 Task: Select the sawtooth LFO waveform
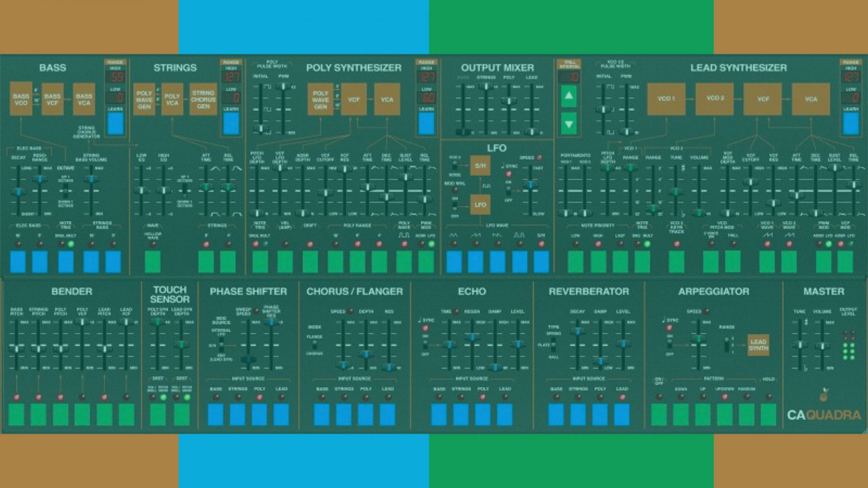pyautogui.click(x=476, y=262)
